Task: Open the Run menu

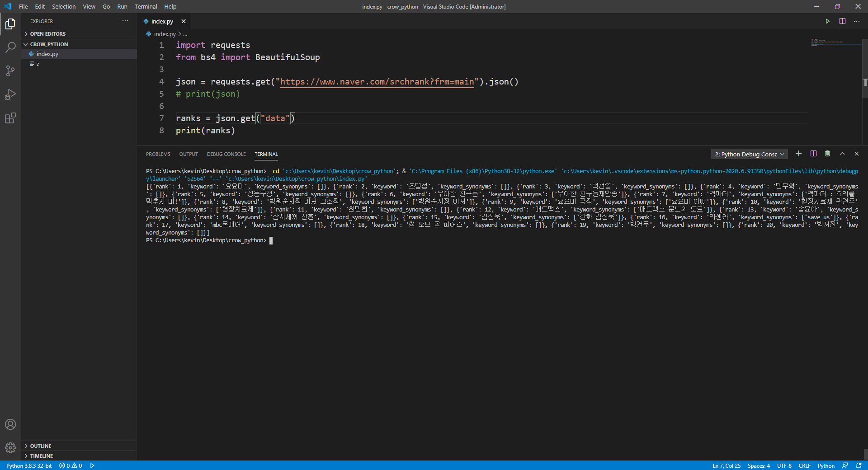Action: 122,6
